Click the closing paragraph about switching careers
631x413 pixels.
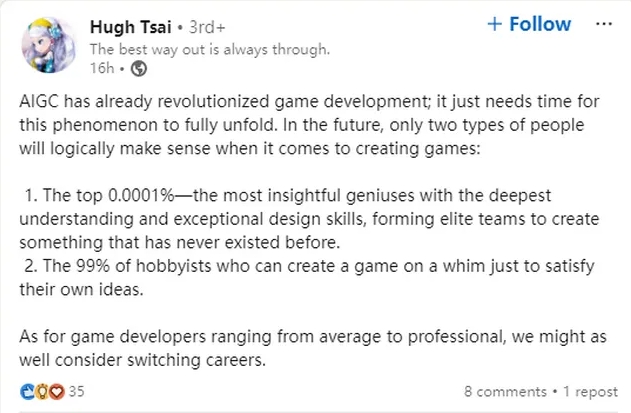pyautogui.click(x=313, y=348)
